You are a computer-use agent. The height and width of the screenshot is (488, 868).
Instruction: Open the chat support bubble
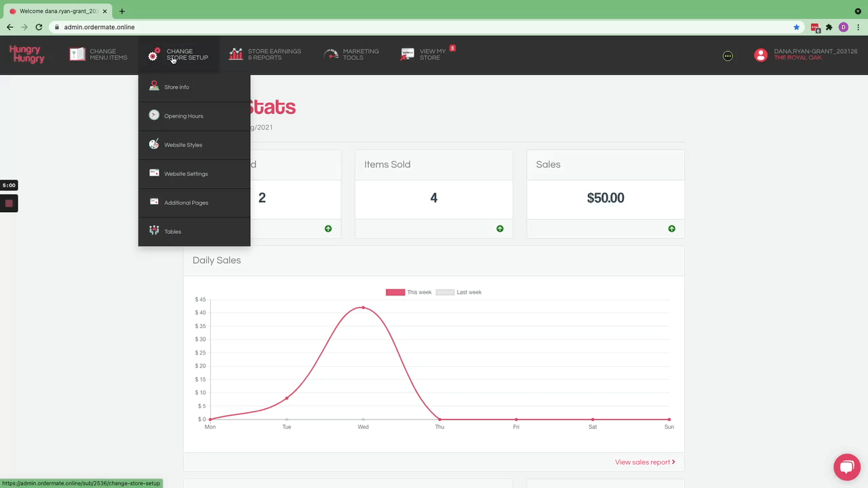point(846,467)
